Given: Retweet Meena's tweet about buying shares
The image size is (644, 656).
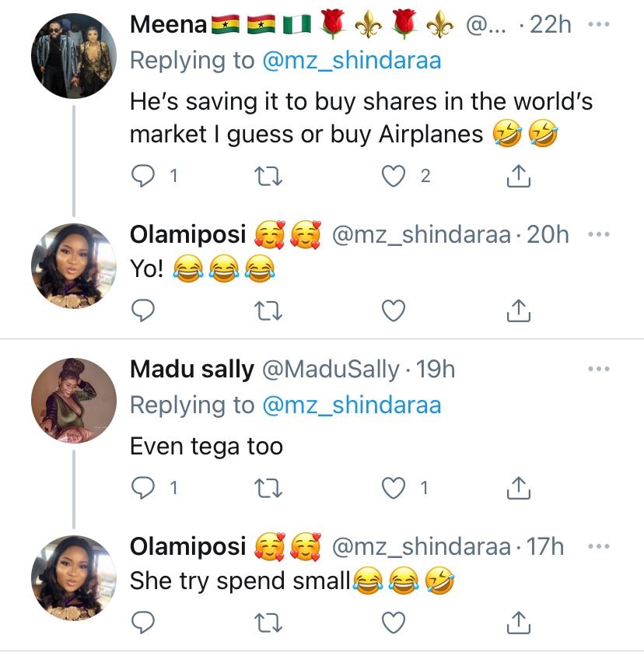Looking at the screenshot, I should [x=269, y=177].
